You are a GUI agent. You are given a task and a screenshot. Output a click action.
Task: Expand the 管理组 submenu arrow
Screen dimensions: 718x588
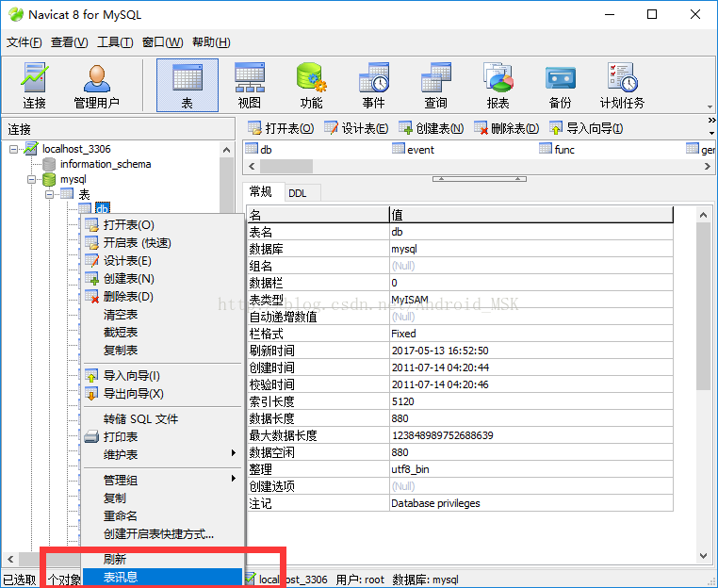234,479
